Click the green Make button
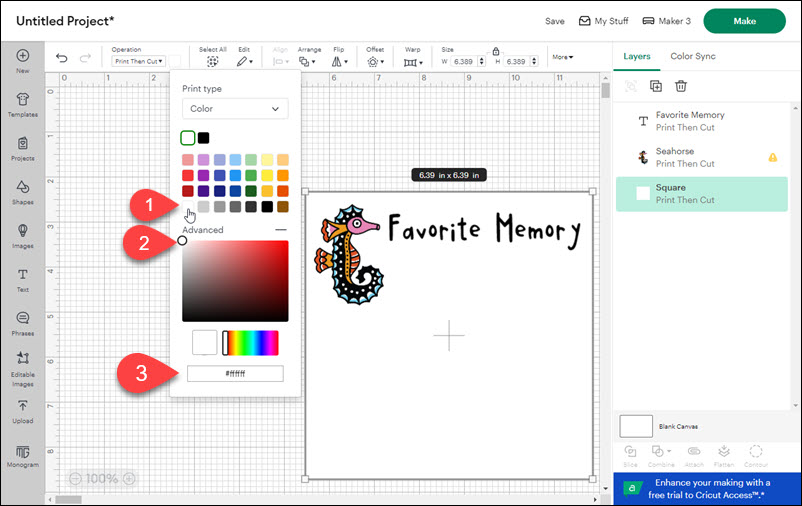Viewport: 802px width, 506px height. pos(744,21)
